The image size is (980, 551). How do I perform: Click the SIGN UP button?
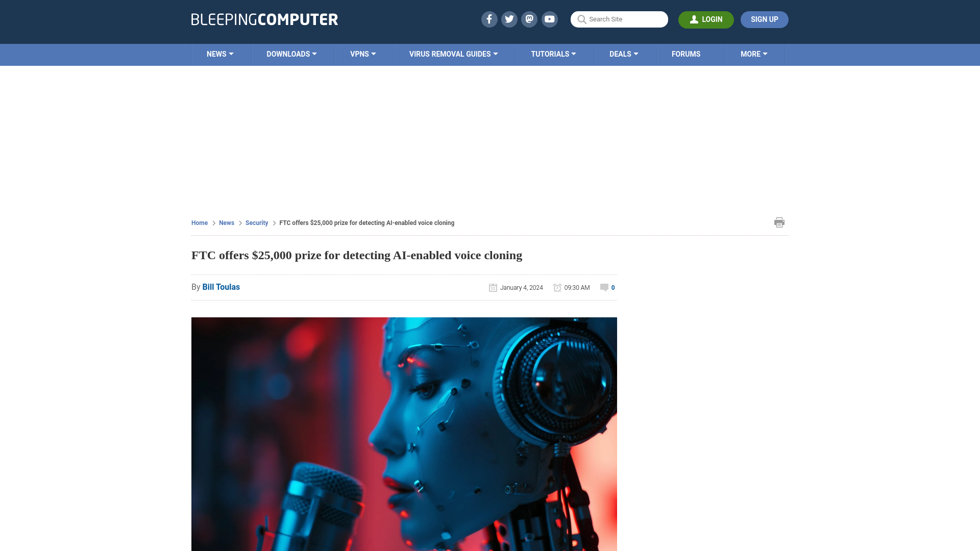764,19
